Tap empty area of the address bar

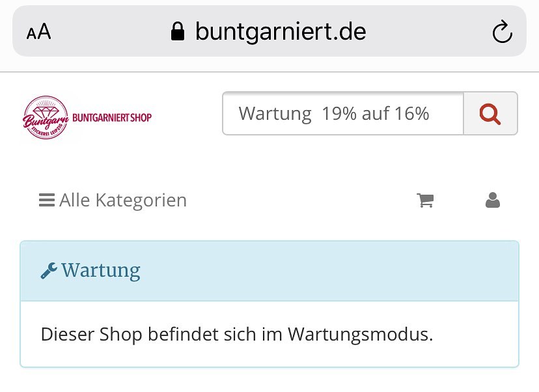(423, 31)
